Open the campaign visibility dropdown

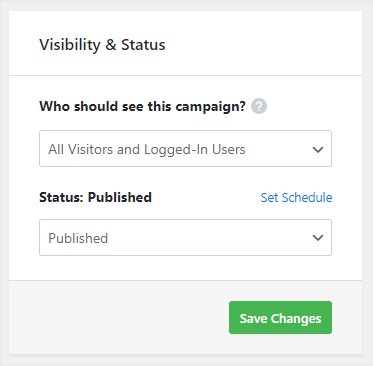click(185, 149)
